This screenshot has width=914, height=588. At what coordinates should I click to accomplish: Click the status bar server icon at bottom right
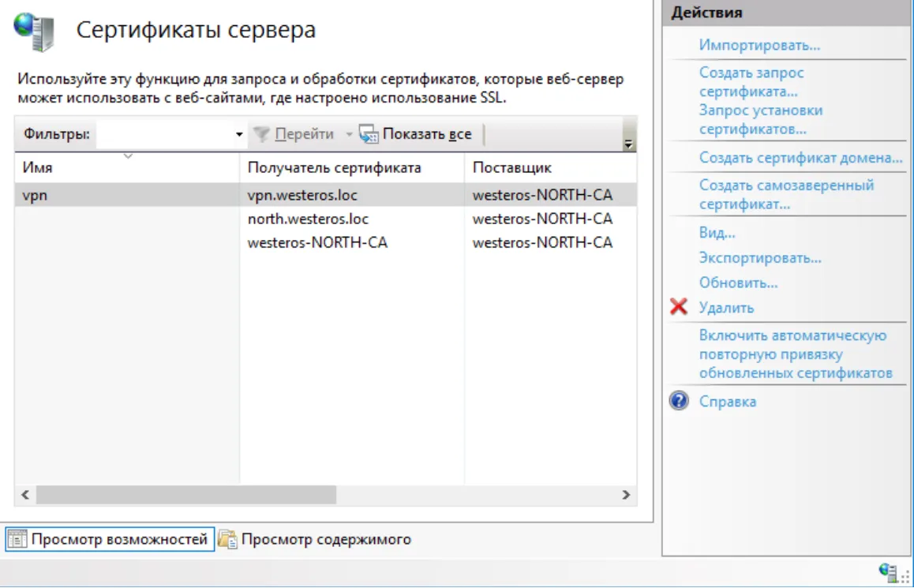click(x=888, y=571)
